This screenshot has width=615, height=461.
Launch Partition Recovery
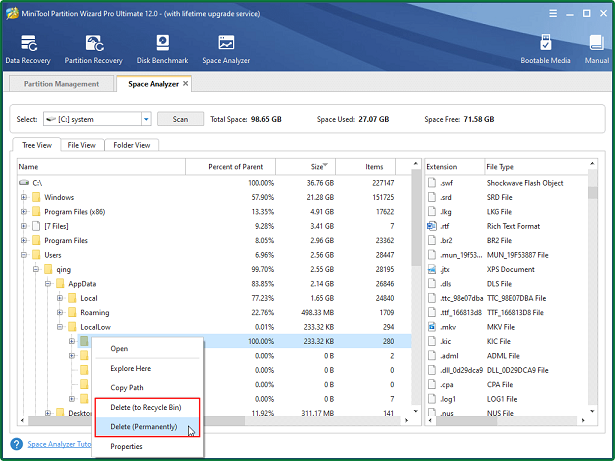(93, 49)
